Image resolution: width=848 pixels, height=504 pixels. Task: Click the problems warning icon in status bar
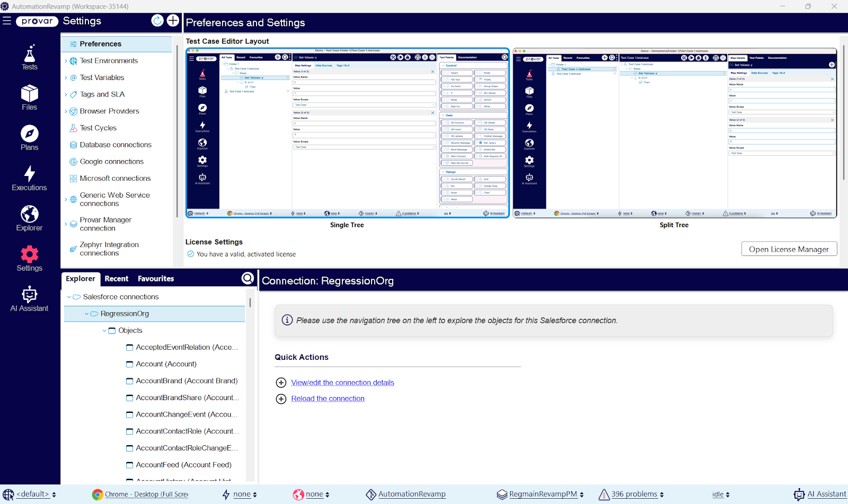point(604,494)
